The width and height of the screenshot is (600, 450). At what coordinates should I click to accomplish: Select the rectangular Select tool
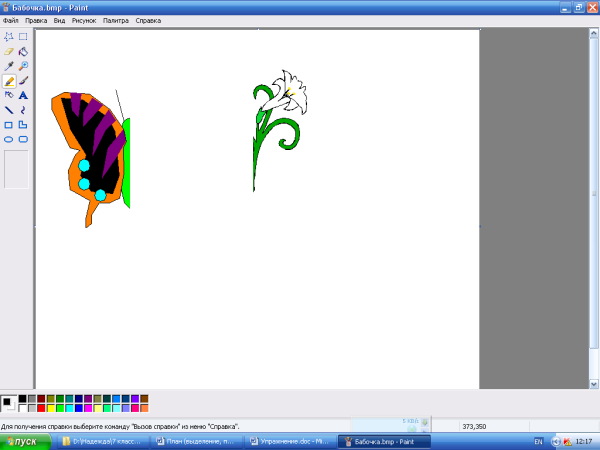[x=23, y=36]
